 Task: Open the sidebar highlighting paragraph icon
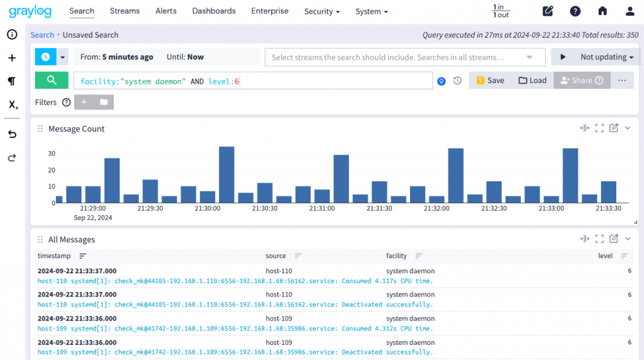pos(12,81)
